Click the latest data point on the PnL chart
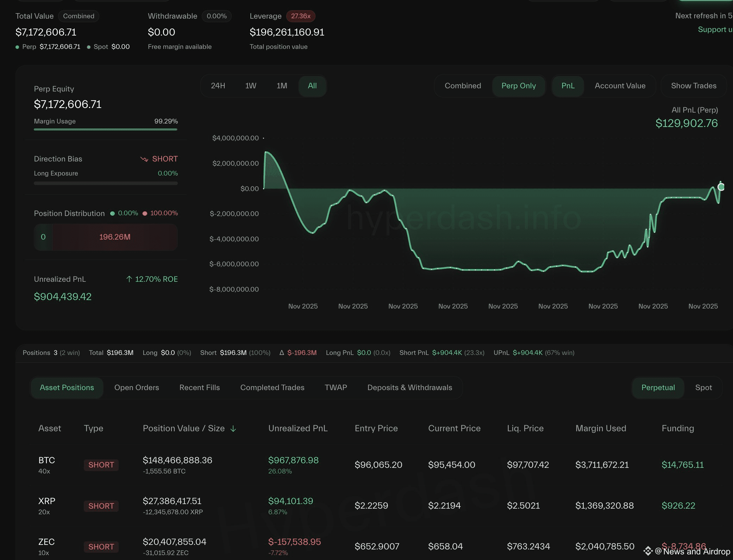 pos(721,187)
